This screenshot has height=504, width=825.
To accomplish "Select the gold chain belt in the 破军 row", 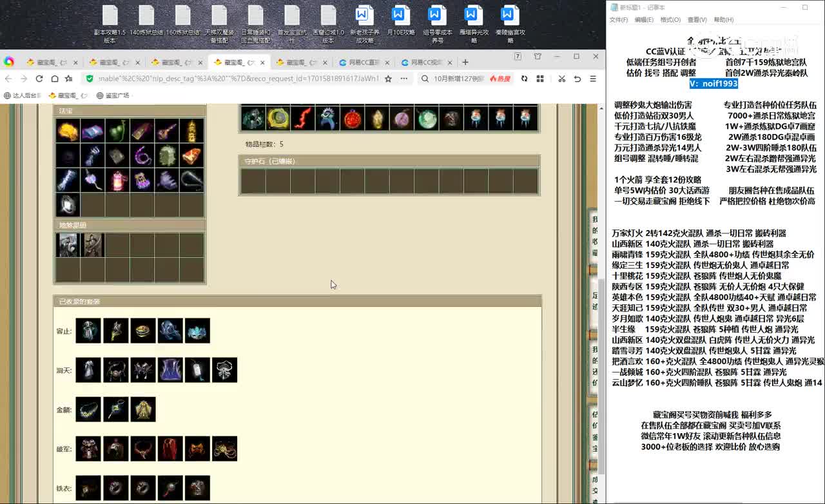I will click(x=224, y=449).
